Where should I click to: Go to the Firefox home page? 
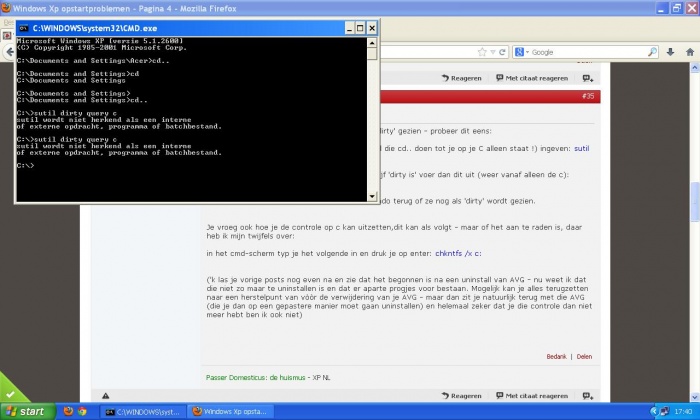click(x=690, y=52)
